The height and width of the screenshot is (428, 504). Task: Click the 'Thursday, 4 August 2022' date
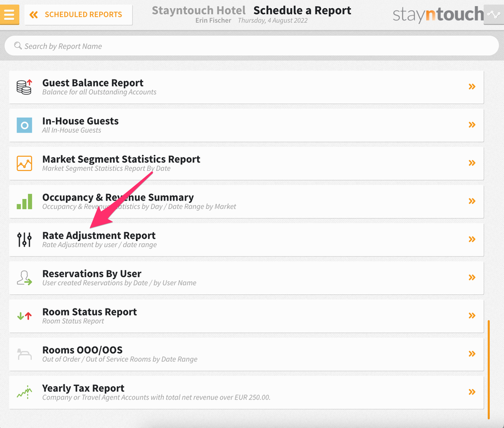coord(273,21)
